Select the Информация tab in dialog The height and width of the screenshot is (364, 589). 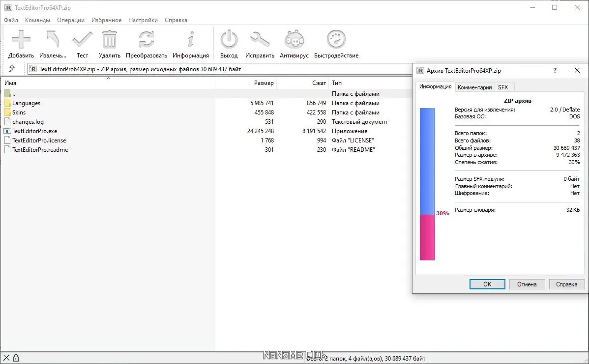coord(436,86)
